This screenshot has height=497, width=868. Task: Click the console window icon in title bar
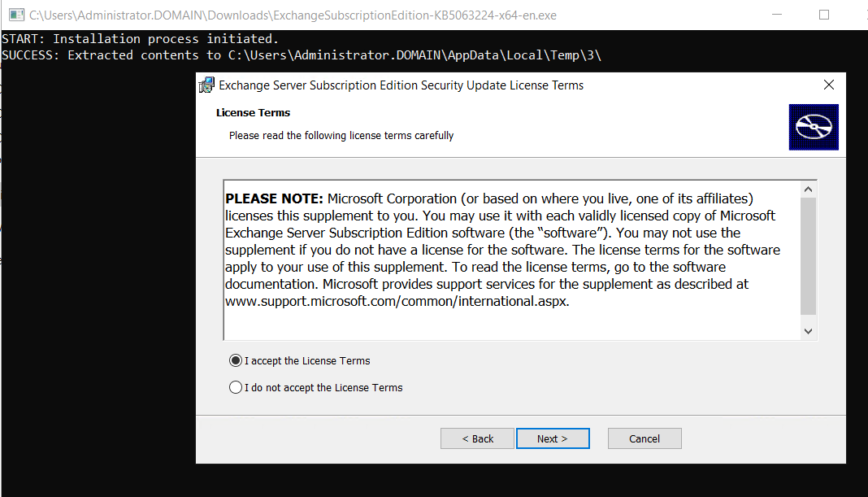tap(15, 15)
